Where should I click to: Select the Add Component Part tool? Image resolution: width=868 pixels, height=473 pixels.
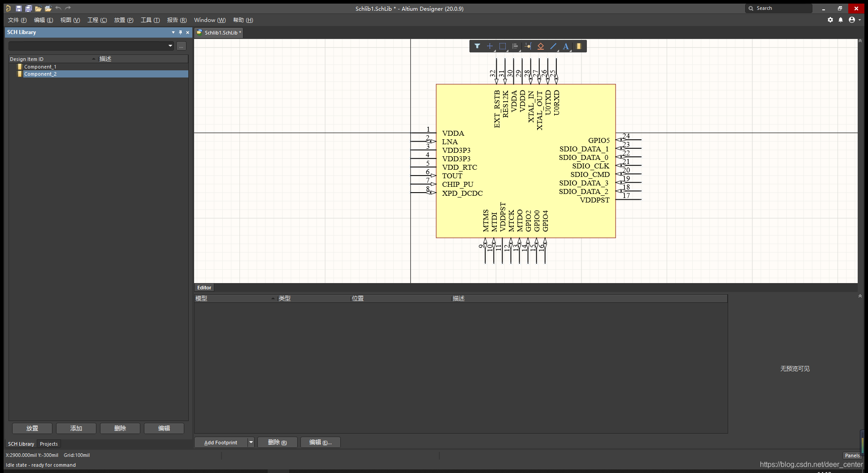point(579,46)
